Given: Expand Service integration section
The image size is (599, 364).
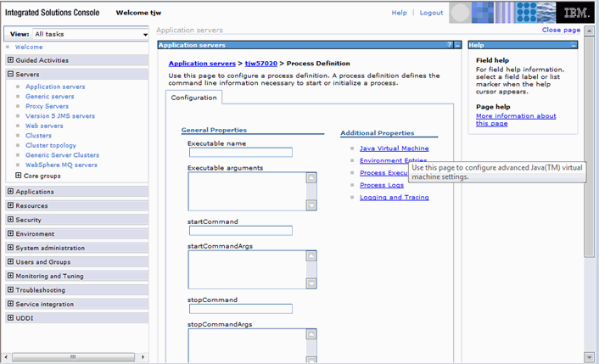Looking at the screenshot, I should (x=10, y=304).
